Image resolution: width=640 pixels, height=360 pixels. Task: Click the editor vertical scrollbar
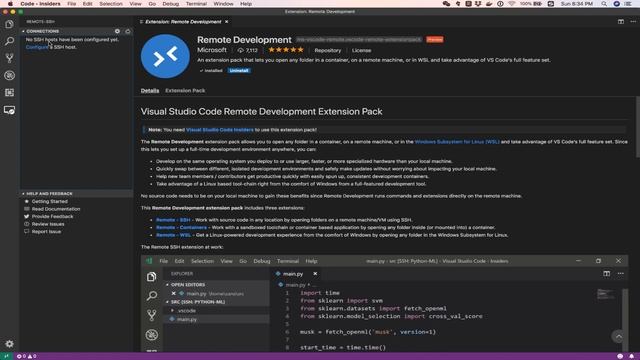click(x=638, y=127)
